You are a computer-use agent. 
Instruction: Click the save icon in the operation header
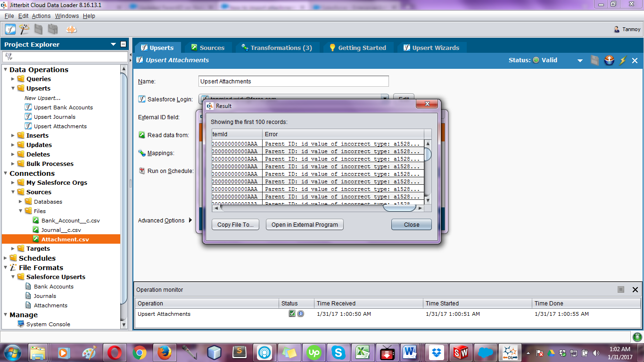595,60
